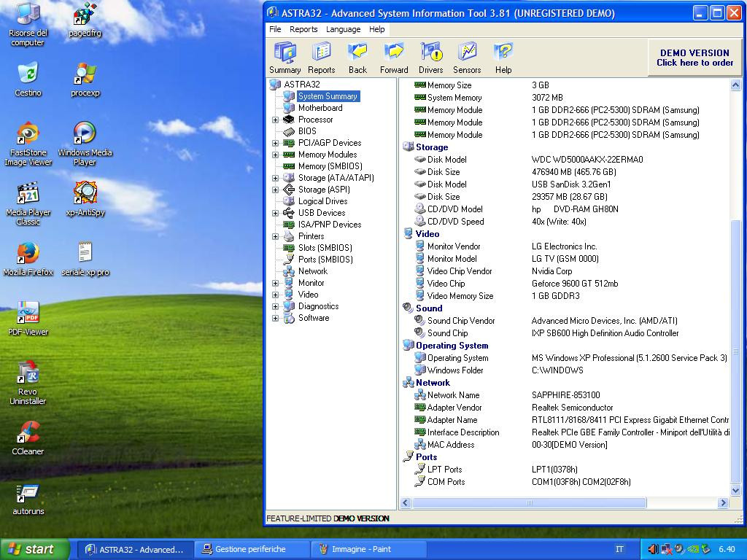The width and height of the screenshot is (747, 560).
Task: Expand the Processor tree node
Action: coord(276,120)
